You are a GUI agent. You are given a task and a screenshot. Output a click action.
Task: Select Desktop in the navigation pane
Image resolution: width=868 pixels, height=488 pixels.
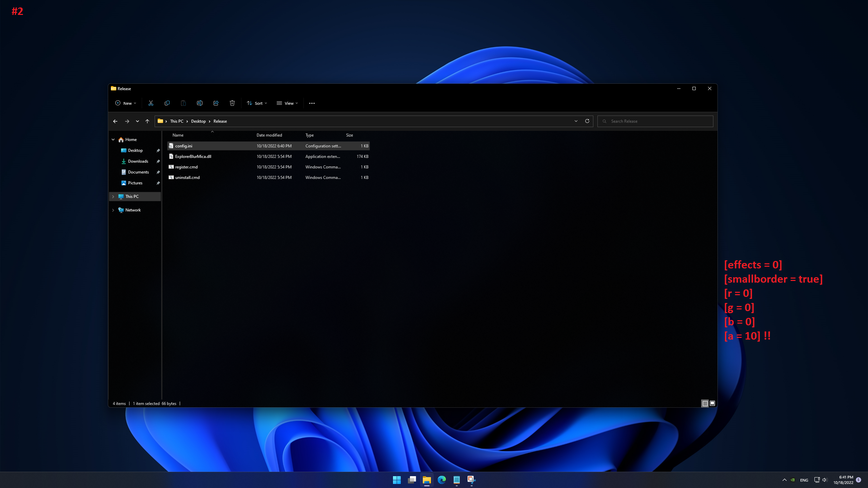pyautogui.click(x=135, y=150)
